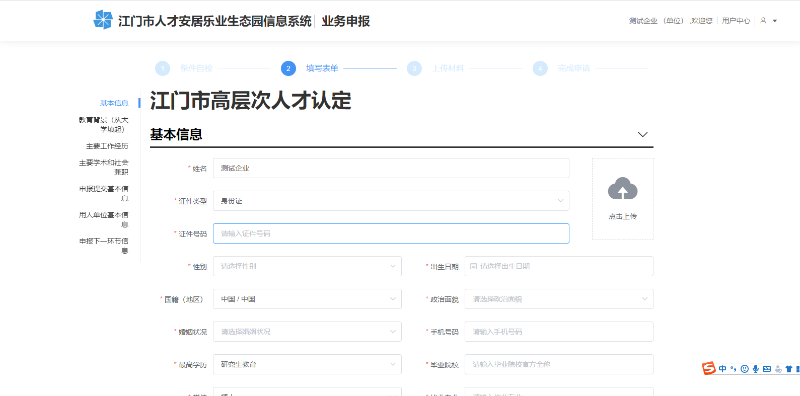Select 基本信息 in side navigation
The height and width of the screenshot is (396, 800).
[x=114, y=103]
